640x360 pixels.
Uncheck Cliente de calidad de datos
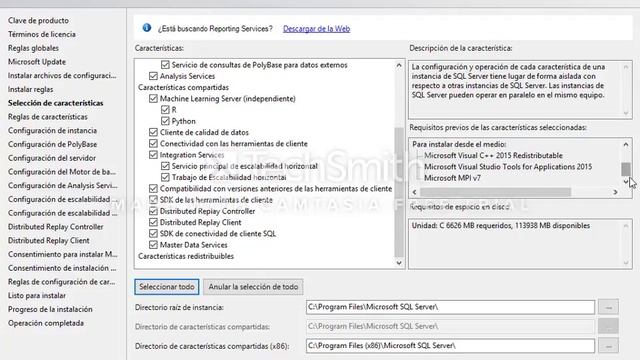pos(153,132)
